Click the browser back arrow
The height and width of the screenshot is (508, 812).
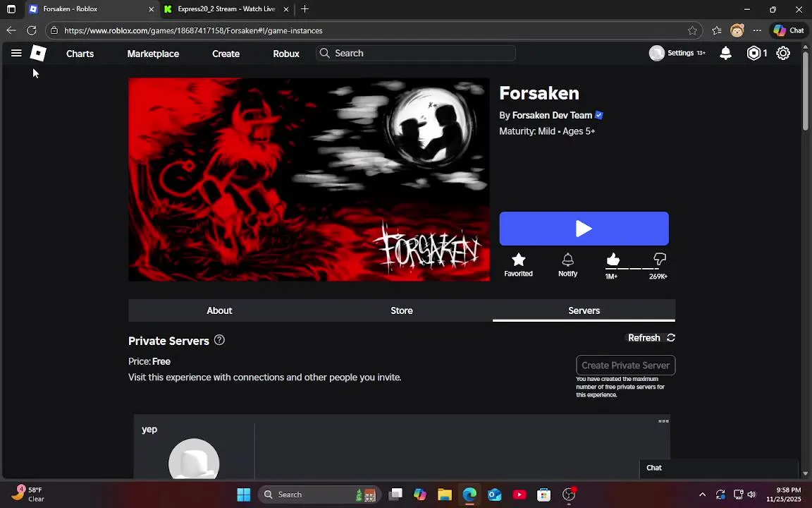click(11, 30)
